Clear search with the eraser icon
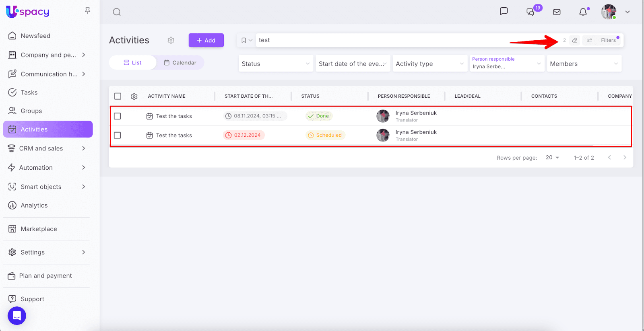This screenshot has height=331, width=644. tap(575, 40)
